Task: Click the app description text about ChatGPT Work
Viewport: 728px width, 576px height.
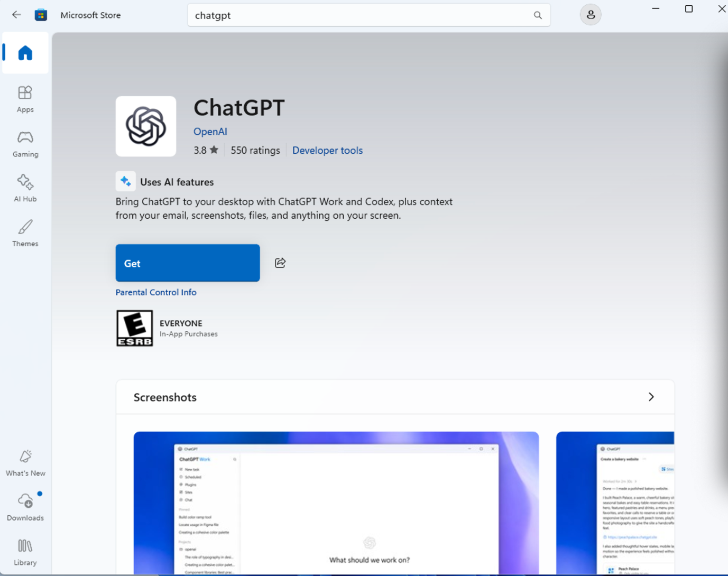Action: click(284, 208)
